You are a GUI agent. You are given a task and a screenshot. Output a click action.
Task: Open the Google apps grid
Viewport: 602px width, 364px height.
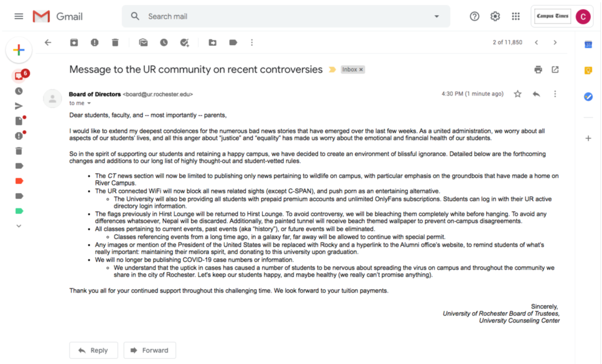coord(516,16)
